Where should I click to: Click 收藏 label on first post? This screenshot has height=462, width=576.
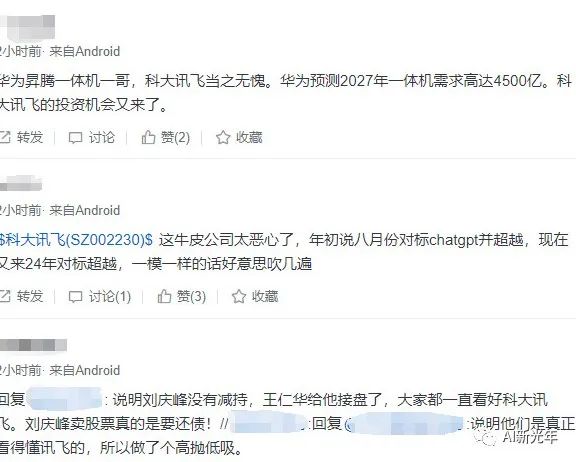click(249, 137)
